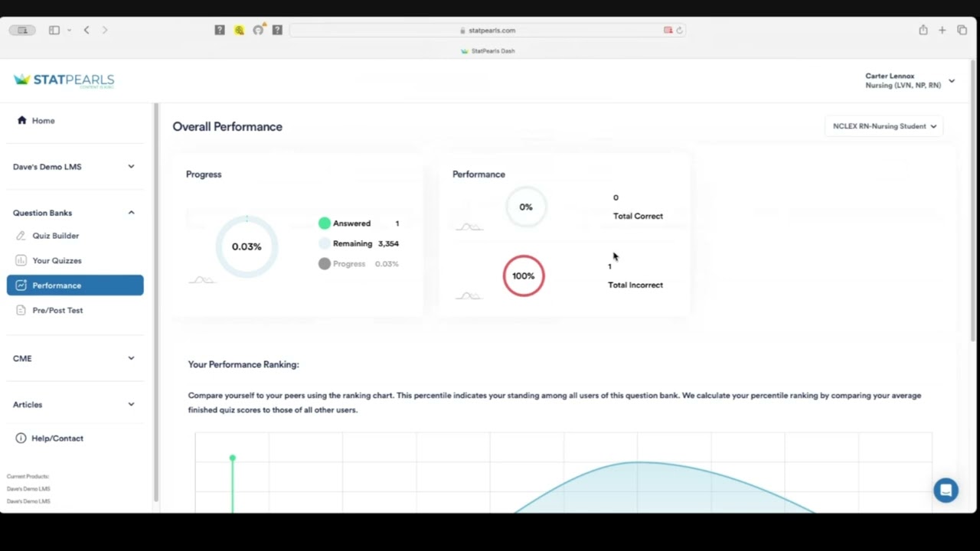Viewport: 980px width, 551px height.
Task: Click the page vertical scrollbar
Action: pyautogui.click(x=975, y=199)
